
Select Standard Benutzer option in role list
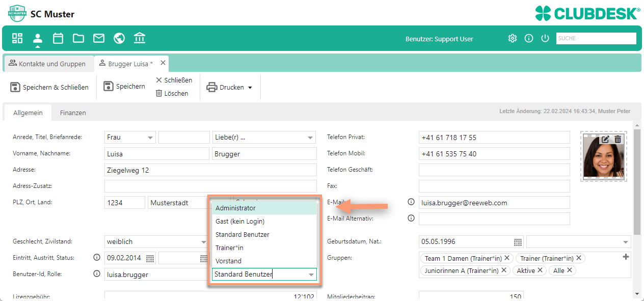point(264,234)
